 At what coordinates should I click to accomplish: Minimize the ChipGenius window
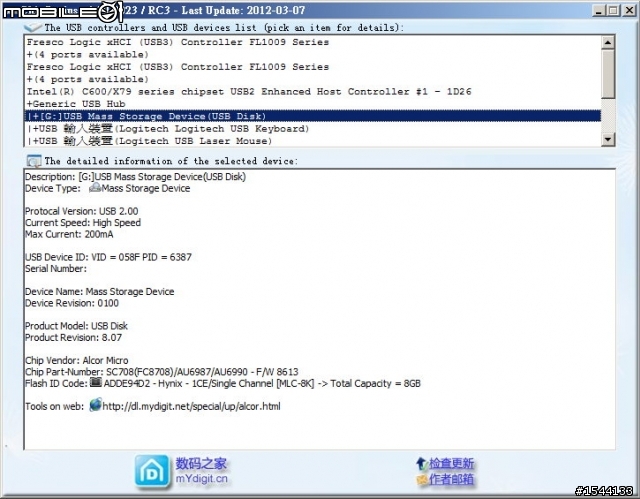598,10
